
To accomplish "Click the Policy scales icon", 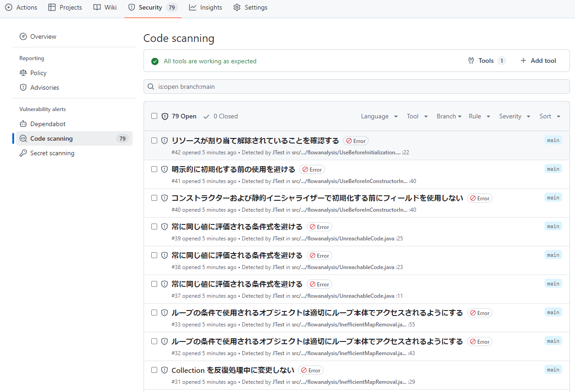I will pyautogui.click(x=23, y=73).
